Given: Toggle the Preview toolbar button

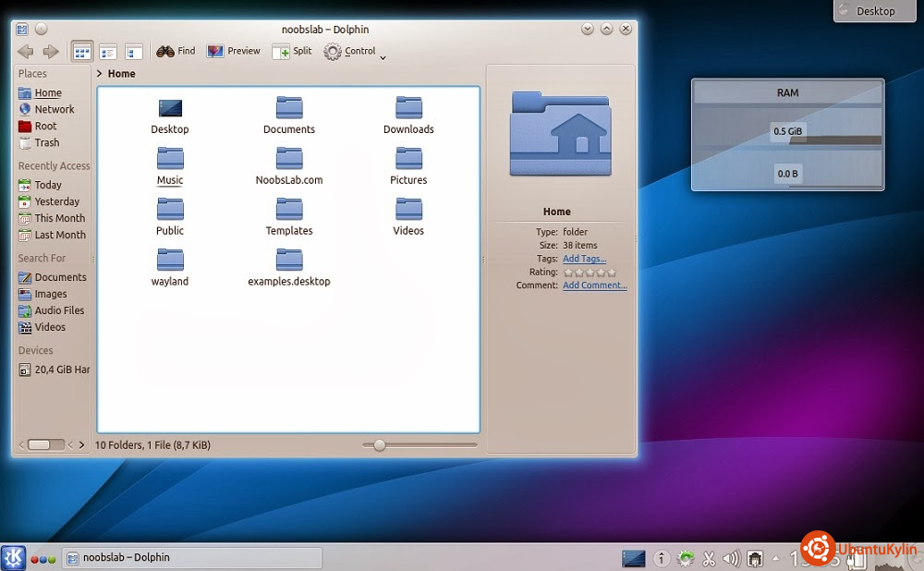Looking at the screenshot, I should pyautogui.click(x=233, y=52).
